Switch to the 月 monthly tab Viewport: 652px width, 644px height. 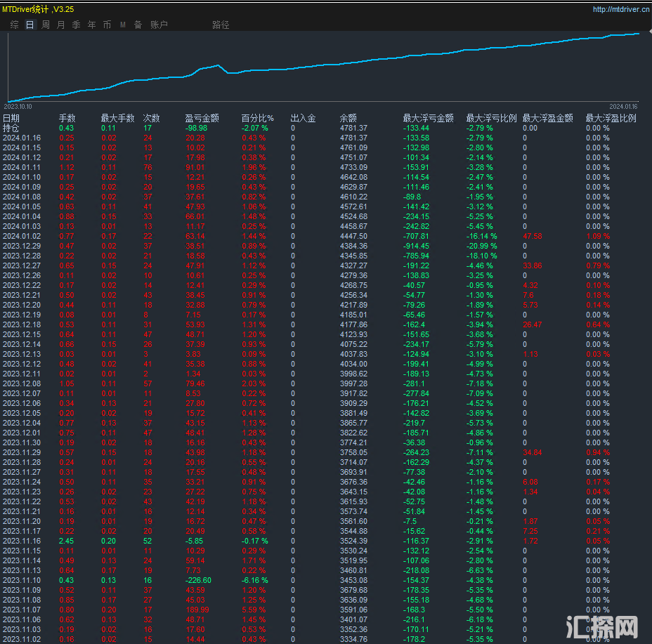(60, 25)
